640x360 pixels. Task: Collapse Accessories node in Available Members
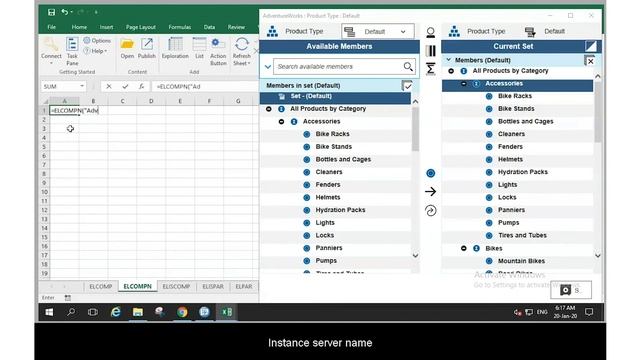pyautogui.click(x=281, y=122)
